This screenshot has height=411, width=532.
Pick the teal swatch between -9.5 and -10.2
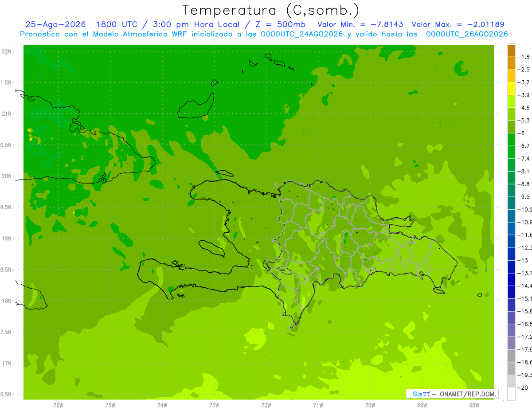coord(511,203)
